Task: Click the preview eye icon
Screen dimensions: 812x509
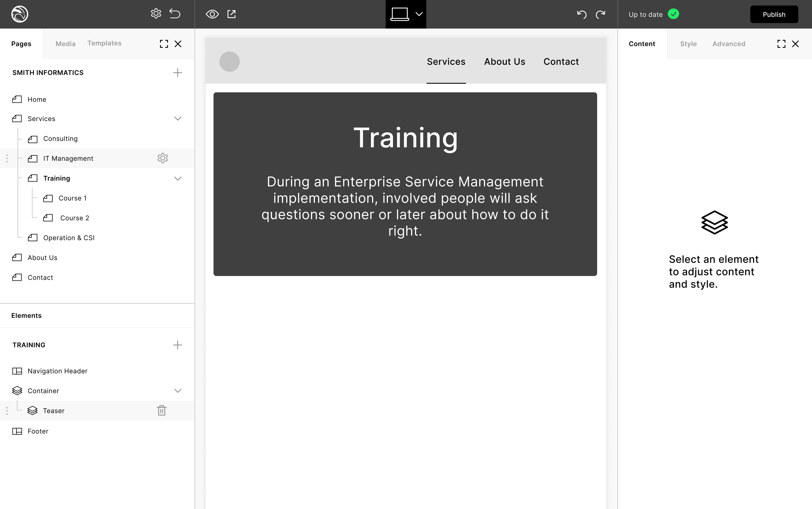Action: coord(212,14)
